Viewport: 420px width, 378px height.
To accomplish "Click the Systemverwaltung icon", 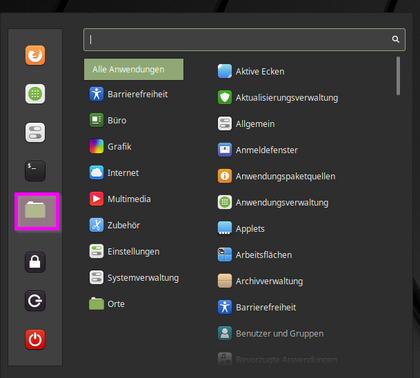I will 96,278.
